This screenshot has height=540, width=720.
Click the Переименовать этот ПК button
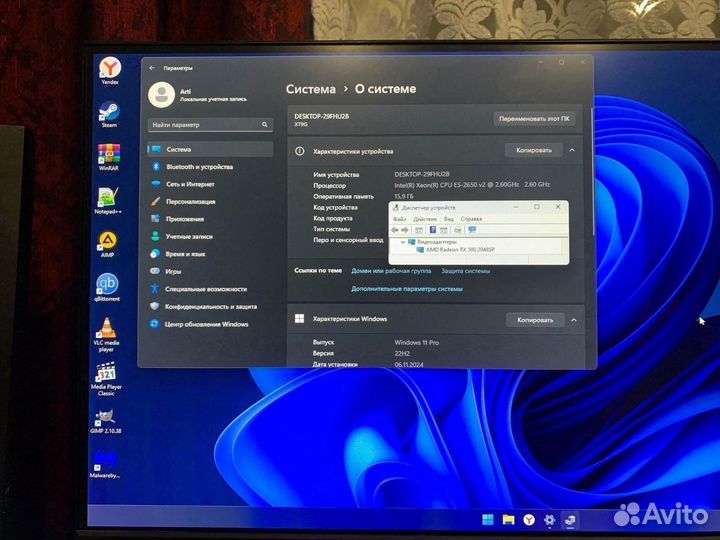click(535, 118)
